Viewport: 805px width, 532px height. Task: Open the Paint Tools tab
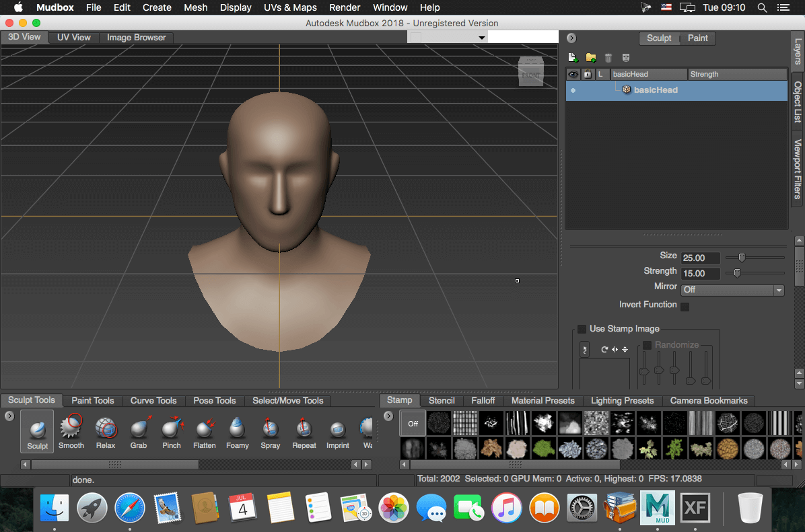tap(92, 401)
